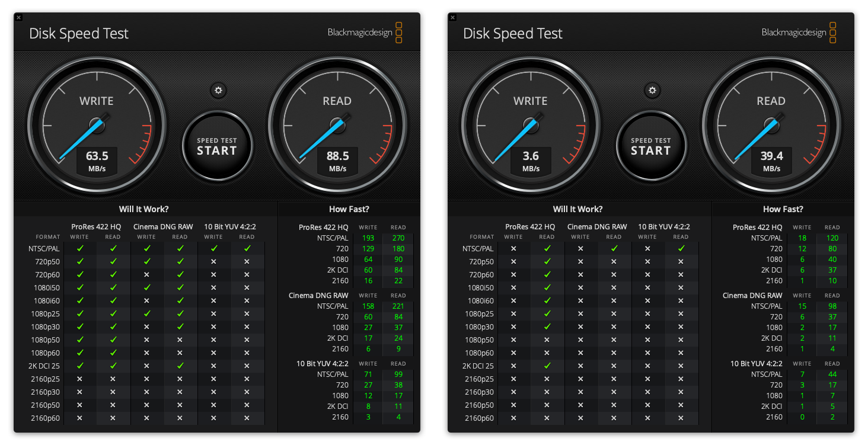
Task: Click the READ gauge reading 39.4 MB/s
Action: (x=771, y=126)
